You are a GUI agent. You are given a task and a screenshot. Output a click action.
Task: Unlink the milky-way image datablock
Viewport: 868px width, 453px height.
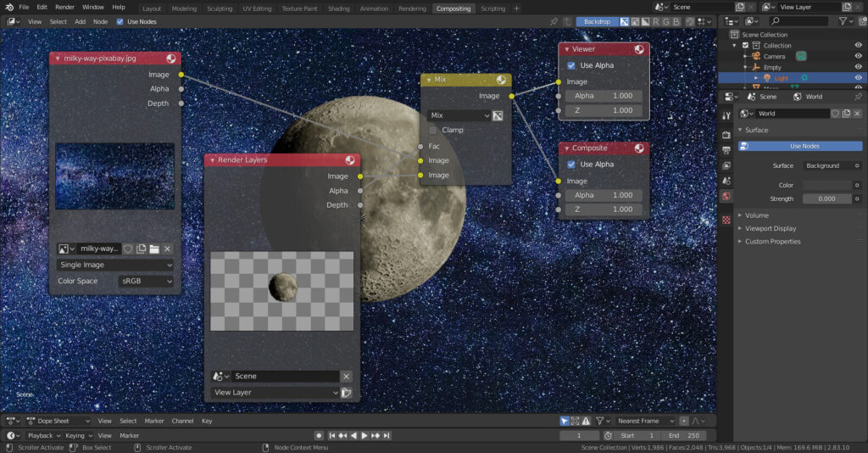tap(167, 249)
